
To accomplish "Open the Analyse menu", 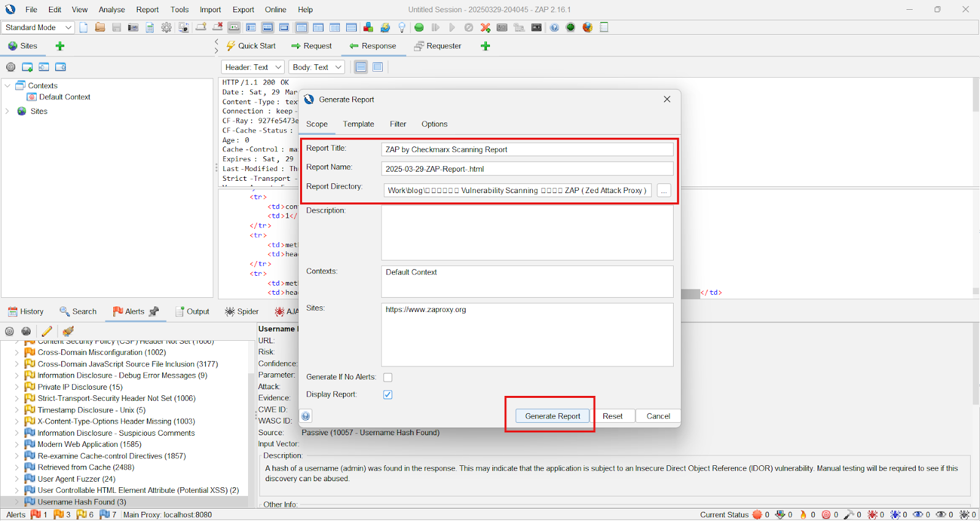I will (x=111, y=10).
